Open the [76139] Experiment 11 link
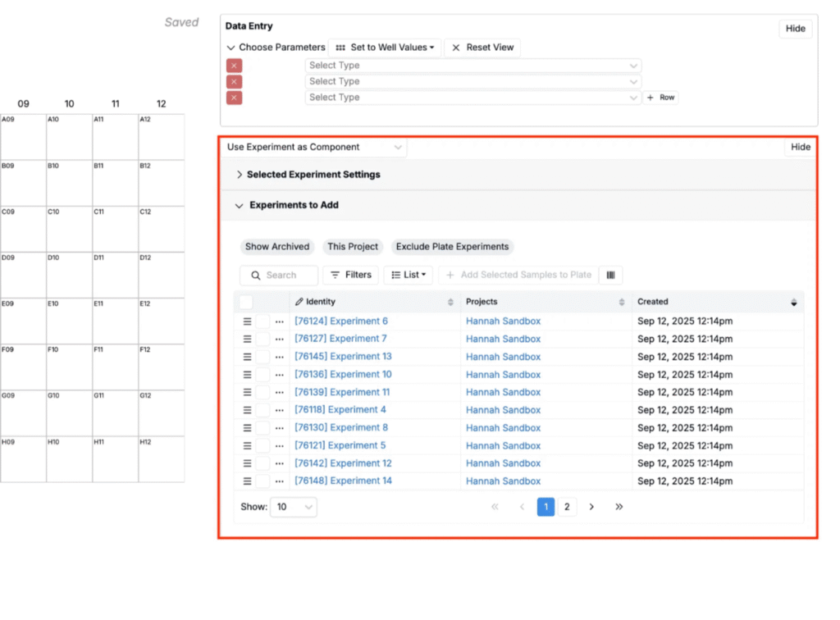The height and width of the screenshot is (620, 840). (342, 392)
